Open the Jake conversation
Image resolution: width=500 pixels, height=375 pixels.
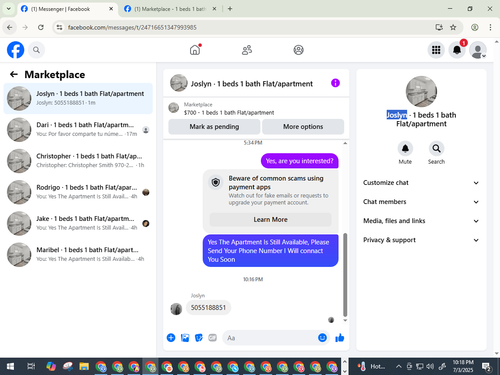pyautogui.click(x=78, y=223)
